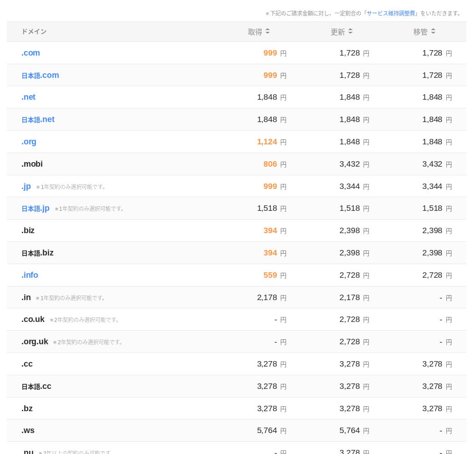Open the .info domain link

point(30,275)
